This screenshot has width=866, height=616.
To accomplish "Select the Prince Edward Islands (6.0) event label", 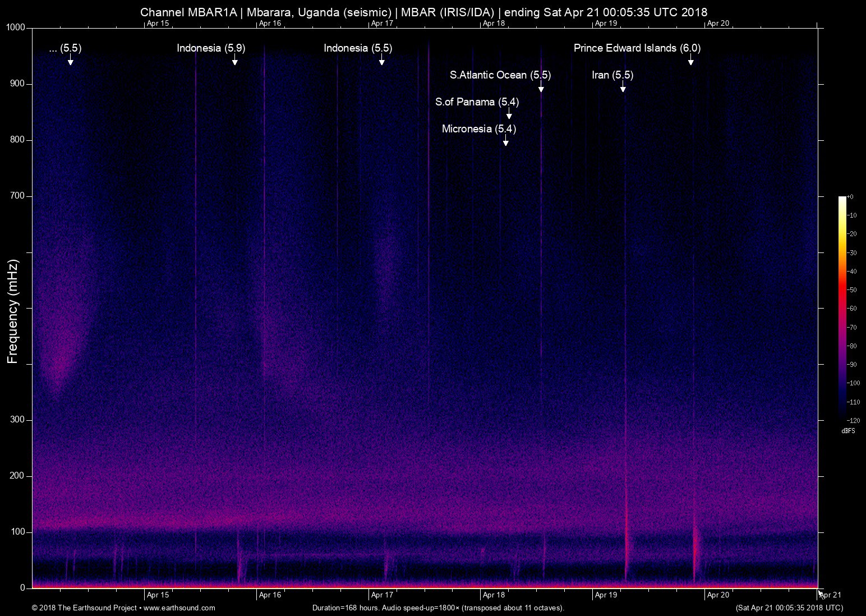I will click(x=637, y=48).
